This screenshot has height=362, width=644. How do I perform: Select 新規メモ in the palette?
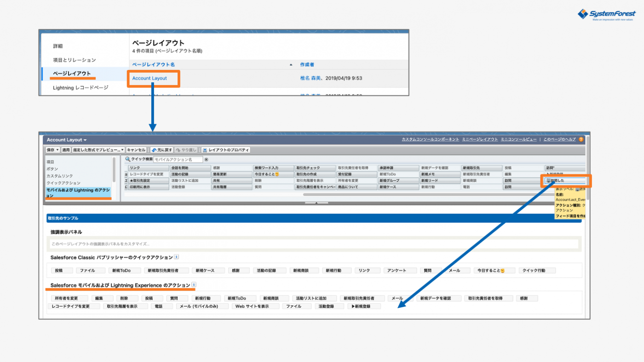point(441,174)
